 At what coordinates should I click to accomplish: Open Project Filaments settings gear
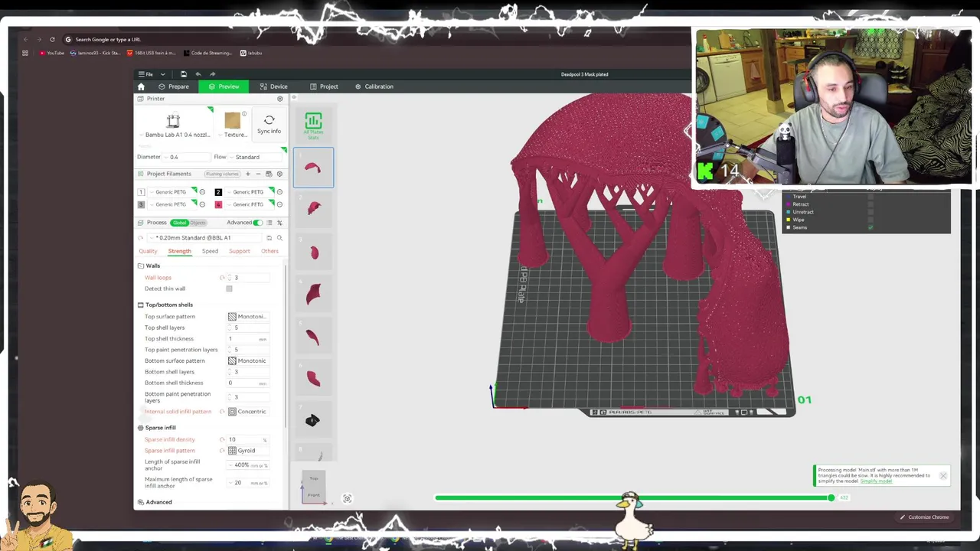coord(279,174)
